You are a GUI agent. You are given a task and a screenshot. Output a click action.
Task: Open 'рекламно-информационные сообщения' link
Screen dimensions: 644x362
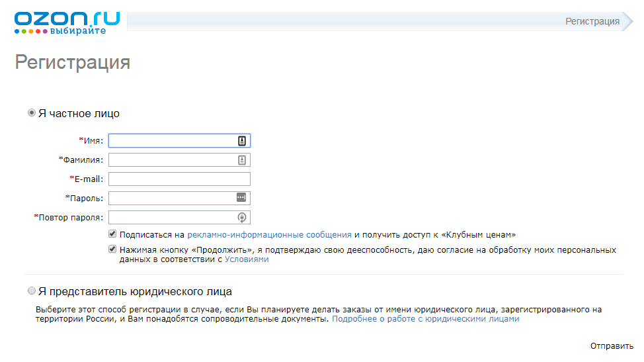click(x=269, y=234)
